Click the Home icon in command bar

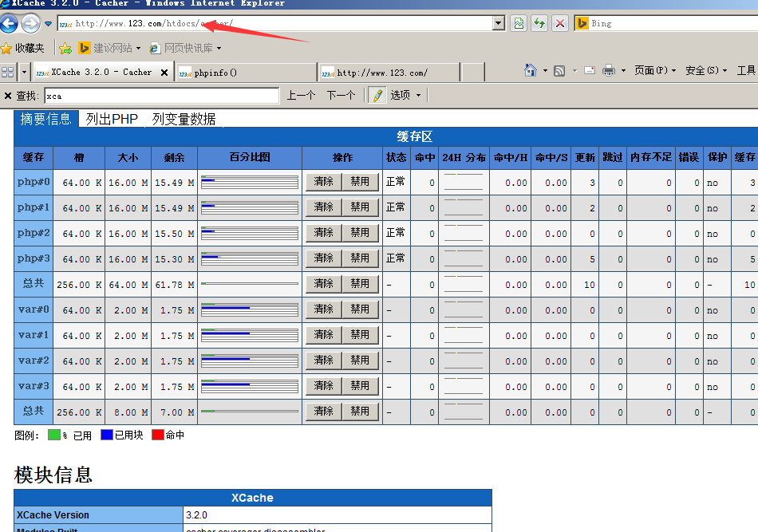point(531,70)
